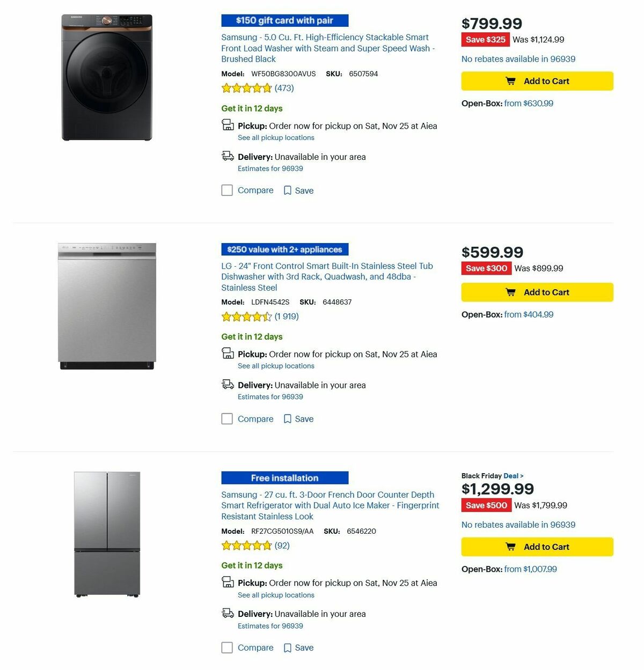Enable Compare for the Samsung refrigerator
The height and width of the screenshot is (670, 644).
(227, 648)
